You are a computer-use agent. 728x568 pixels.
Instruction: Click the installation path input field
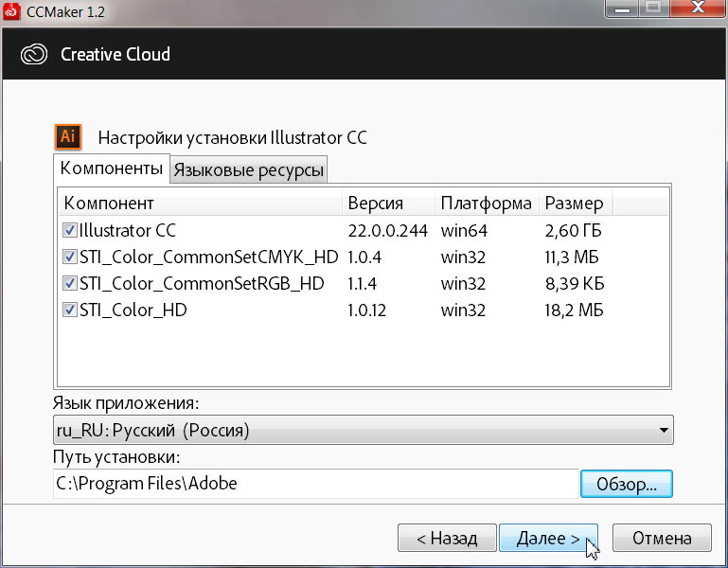tap(315, 484)
